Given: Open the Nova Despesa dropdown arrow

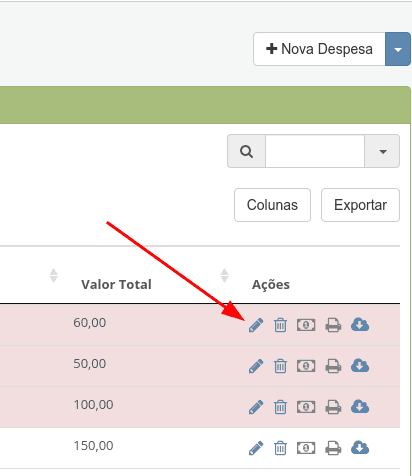Looking at the screenshot, I should [x=398, y=49].
